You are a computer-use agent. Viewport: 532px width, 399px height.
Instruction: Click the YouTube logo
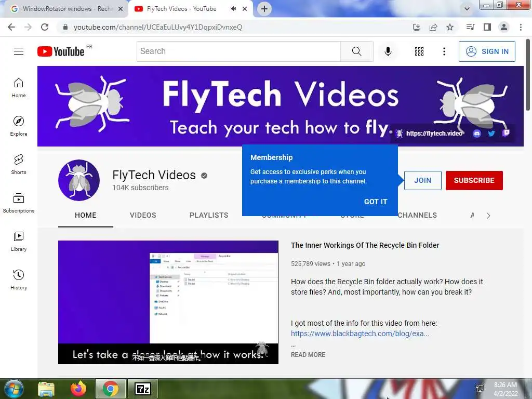click(x=61, y=51)
